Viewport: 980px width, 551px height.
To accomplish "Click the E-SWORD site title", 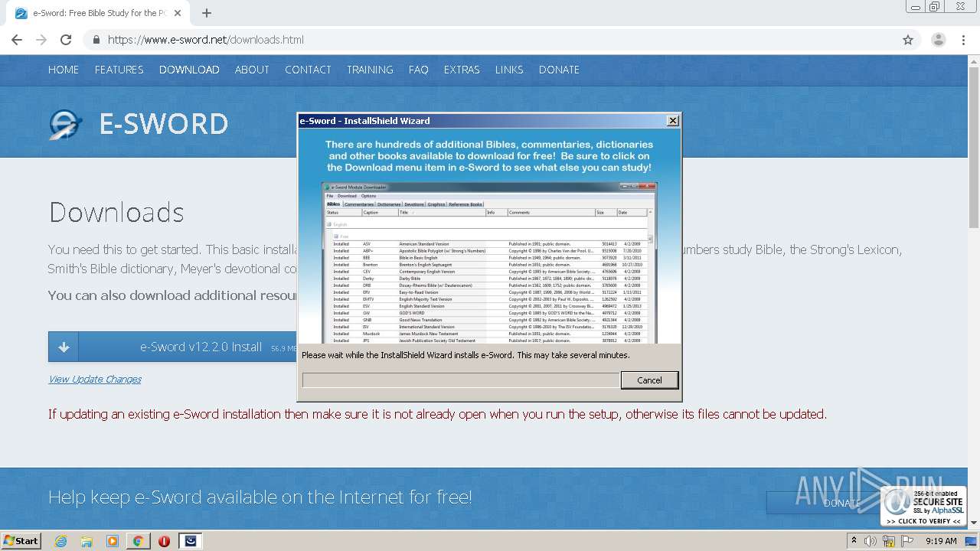I will (x=164, y=124).
